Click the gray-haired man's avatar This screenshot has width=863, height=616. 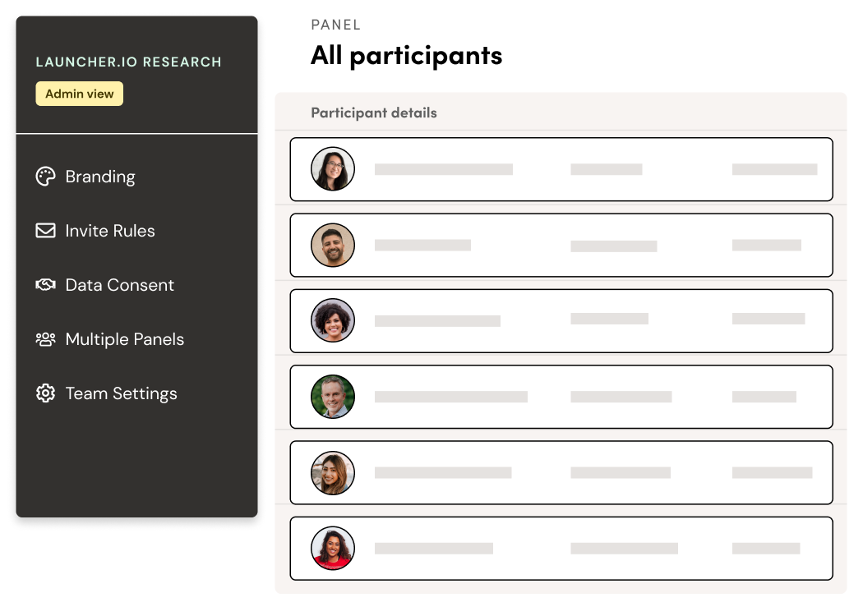332,396
